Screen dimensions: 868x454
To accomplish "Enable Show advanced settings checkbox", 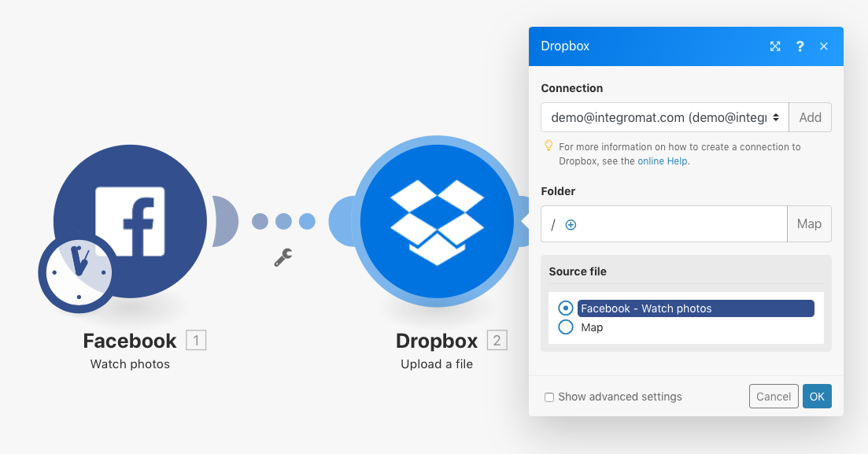I will pyautogui.click(x=549, y=397).
